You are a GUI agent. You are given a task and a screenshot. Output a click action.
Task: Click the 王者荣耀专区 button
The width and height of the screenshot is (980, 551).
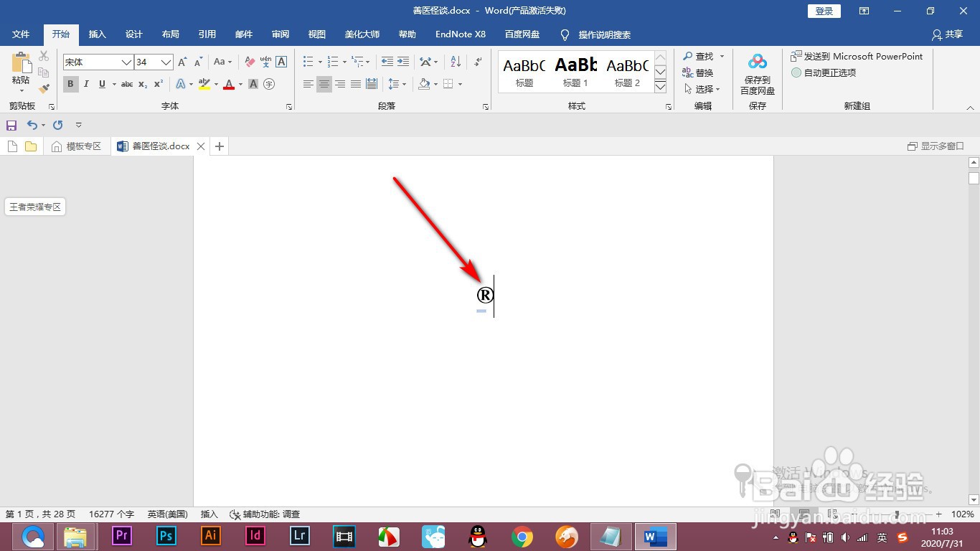(x=35, y=207)
